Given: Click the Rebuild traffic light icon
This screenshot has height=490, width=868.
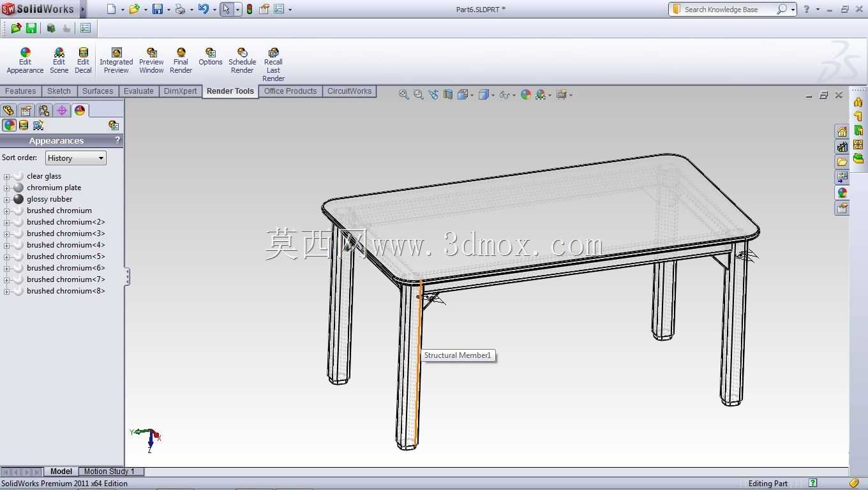Looking at the screenshot, I should tap(249, 9).
